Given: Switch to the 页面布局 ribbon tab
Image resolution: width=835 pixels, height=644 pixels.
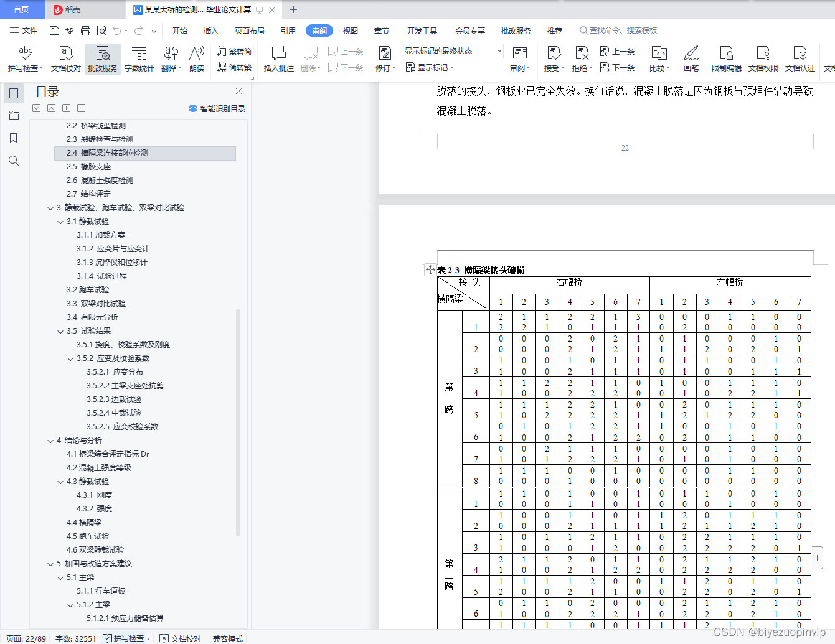Looking at the screenshot, I should pos(250,30).
